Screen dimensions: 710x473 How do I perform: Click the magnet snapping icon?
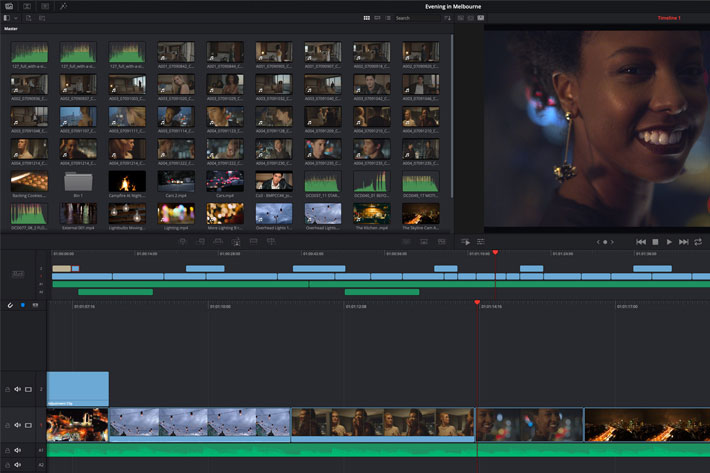9,305
